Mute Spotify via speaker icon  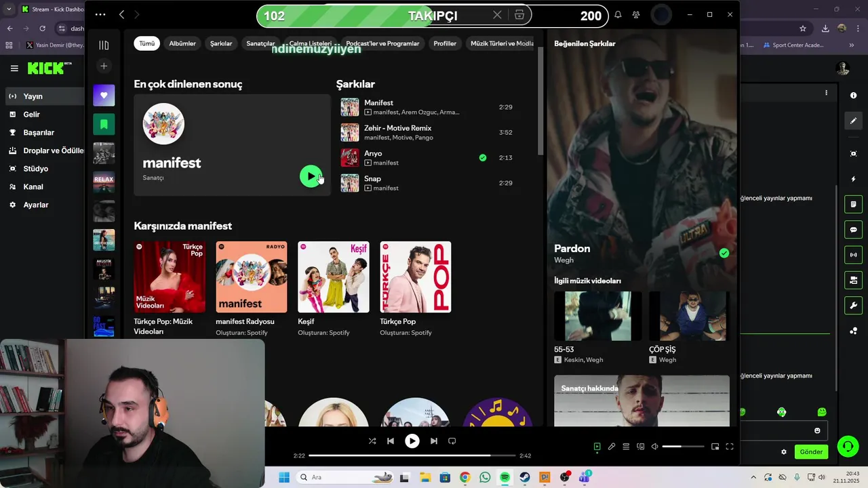click(x=654, y=447)
